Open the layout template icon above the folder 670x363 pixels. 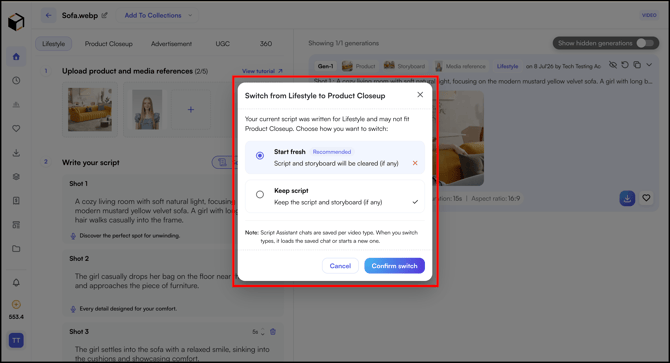click(x=16, y=225)
